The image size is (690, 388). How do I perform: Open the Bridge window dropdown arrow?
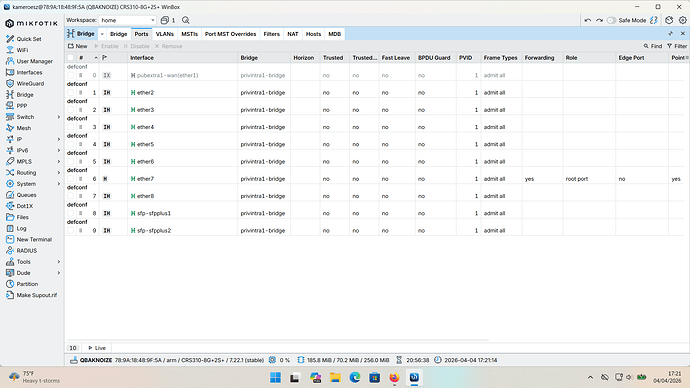click(x=102, y=34)
